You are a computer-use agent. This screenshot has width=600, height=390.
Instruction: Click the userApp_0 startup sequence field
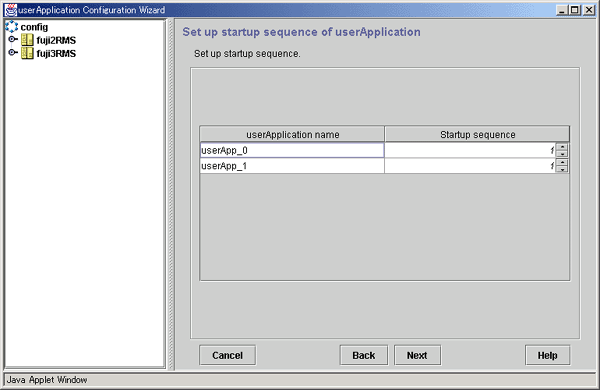(x=470, y=150)
